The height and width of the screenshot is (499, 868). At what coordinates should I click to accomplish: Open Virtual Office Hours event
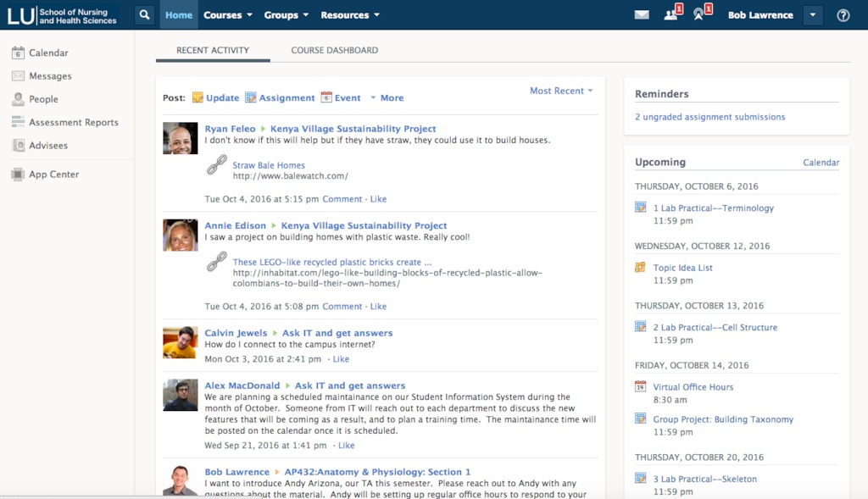click(x=693, y=387)
